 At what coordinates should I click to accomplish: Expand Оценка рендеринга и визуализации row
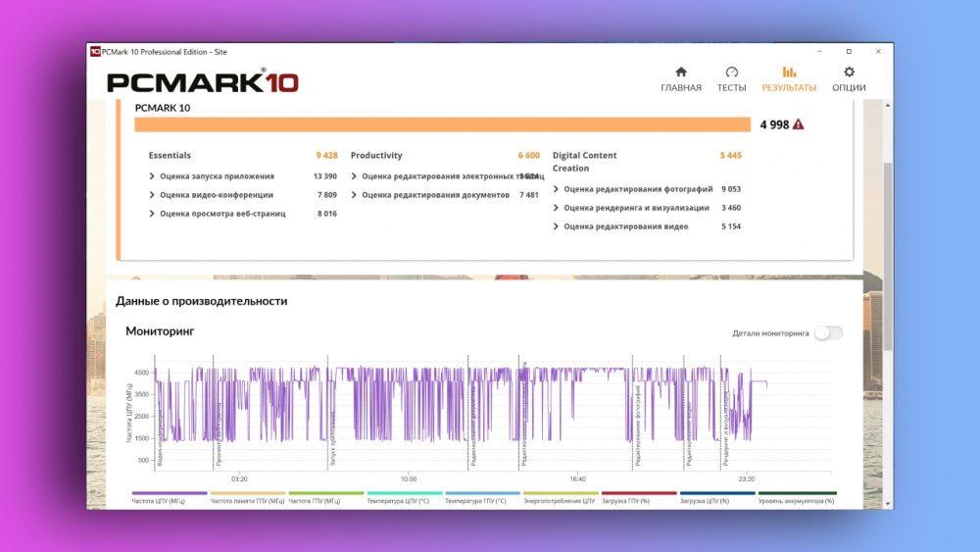(556, 208)
